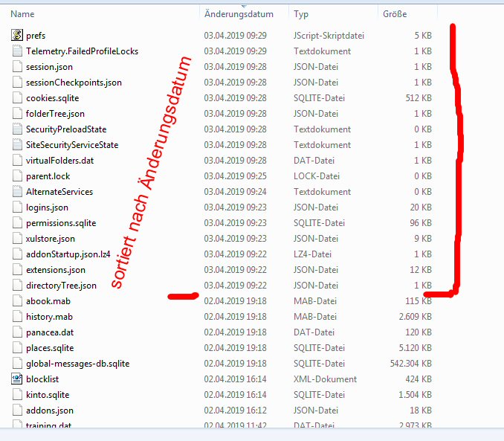Click the virtualFolders.dat file icon
Image resolution: width=504 pixels, height=441 pixels.
(x=17, y=160)
